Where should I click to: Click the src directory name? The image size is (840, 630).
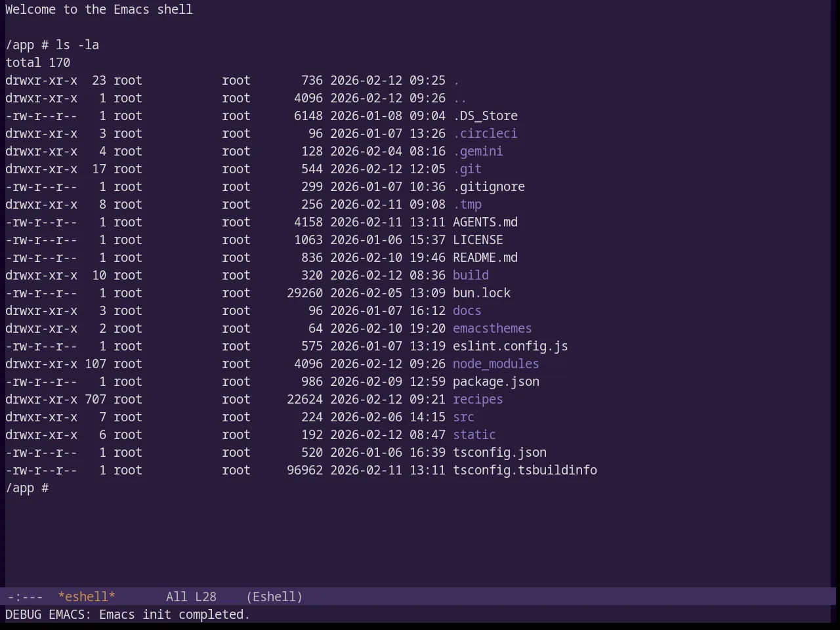(x=463, y=417)
